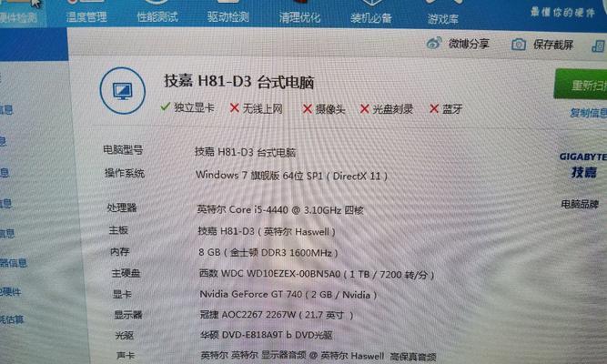
Task: Click the 8 GB DDR3 1600MHz value
Action: pos(268,252)
